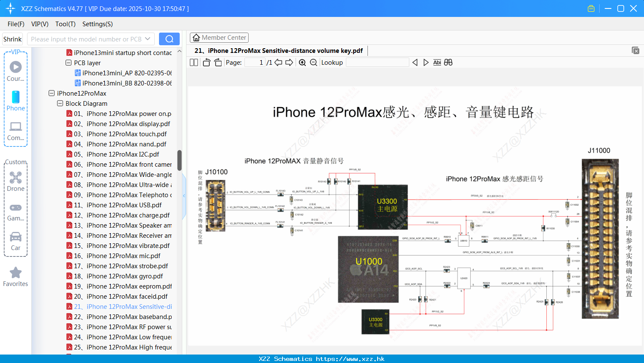The width and height of the screenshot is (644, 363).
Task: Go to previous page arrow
Action: [278, 63]
